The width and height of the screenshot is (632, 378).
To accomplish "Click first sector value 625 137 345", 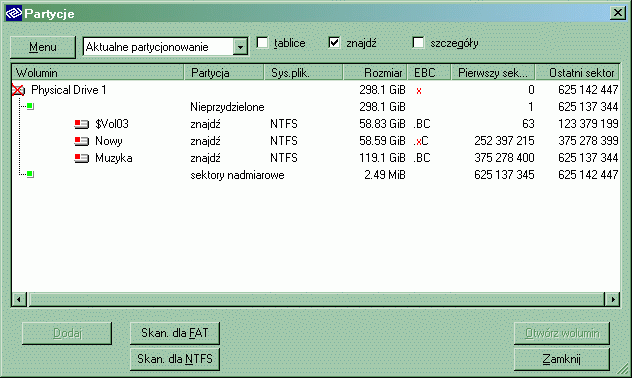I will tap(504, 175).
